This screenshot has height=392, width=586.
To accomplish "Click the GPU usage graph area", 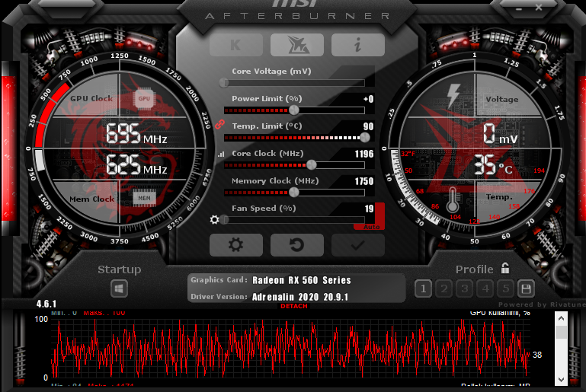I will (x=290, y=348).
